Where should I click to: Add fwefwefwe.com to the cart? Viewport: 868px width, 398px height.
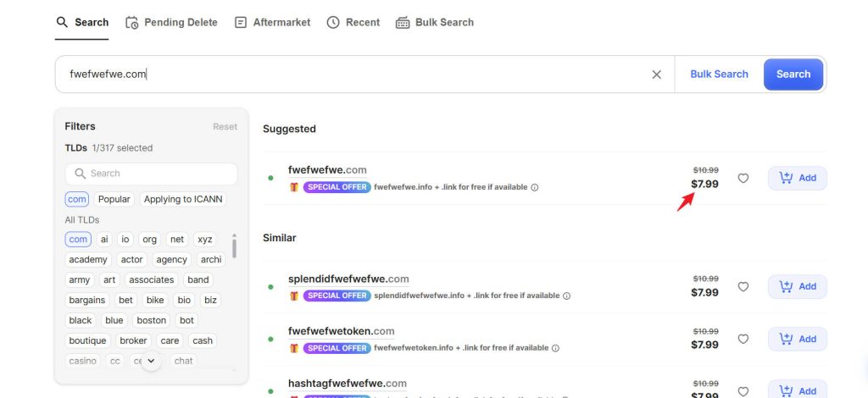[797, 178]
